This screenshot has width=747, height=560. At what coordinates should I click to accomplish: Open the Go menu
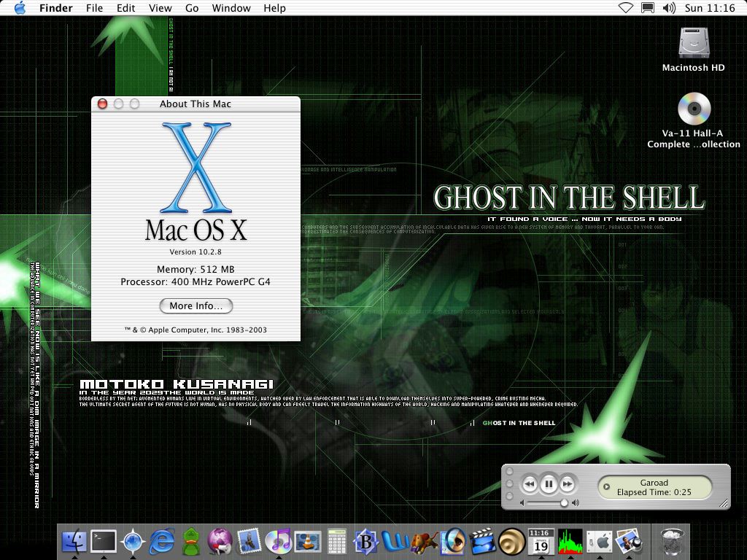[x=192, y=8]
